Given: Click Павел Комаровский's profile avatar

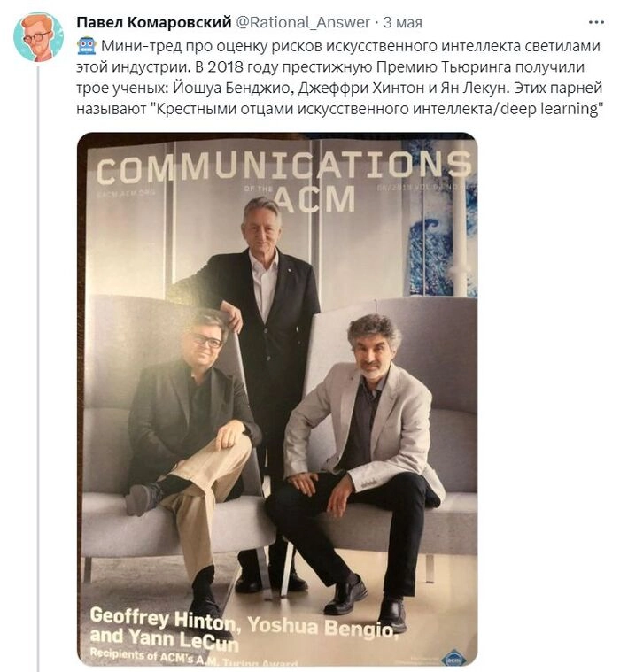Looking at the screenshot, I should [38, 36].
